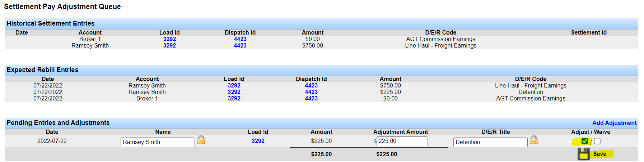Click the Save label next to the disk icon
This screenshot has height=162, width=644.
[599, 154]
